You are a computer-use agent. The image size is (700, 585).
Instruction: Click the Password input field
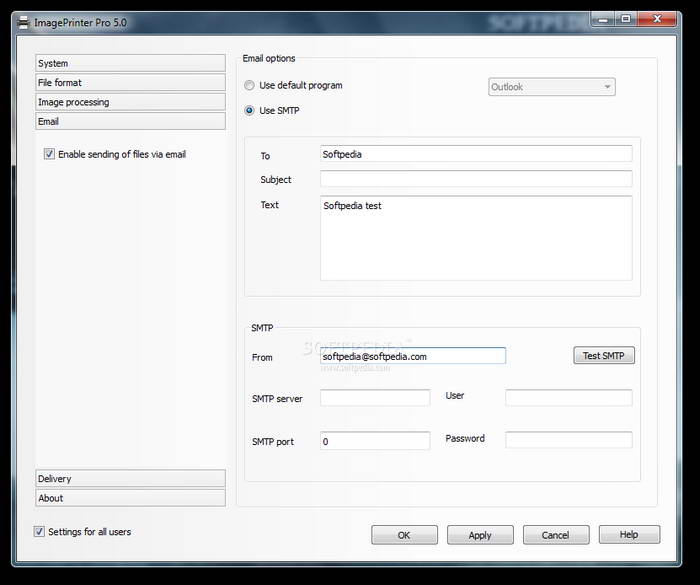coord(569,440)
